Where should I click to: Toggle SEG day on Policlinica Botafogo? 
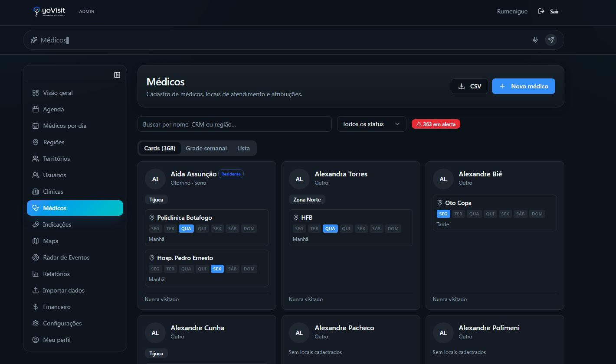(155, 228)
